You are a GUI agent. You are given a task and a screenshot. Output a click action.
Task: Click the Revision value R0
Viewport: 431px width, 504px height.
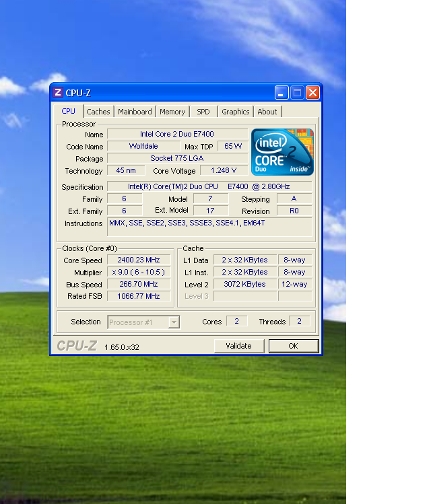[x=294, y=211]
